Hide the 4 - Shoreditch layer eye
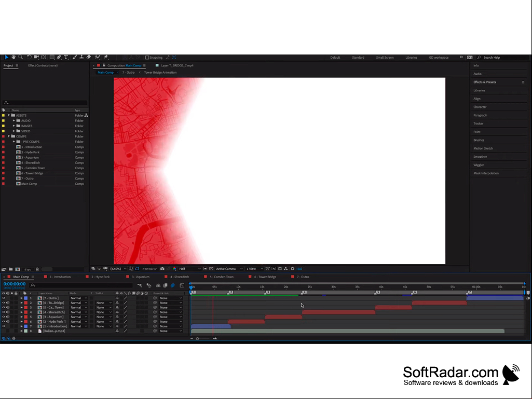Screen dimensions: 532x399 tap(4, 312)
